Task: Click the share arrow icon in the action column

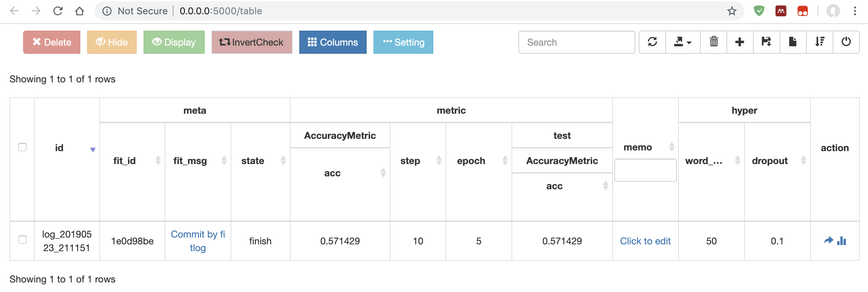Action: [x=829, y=241]
